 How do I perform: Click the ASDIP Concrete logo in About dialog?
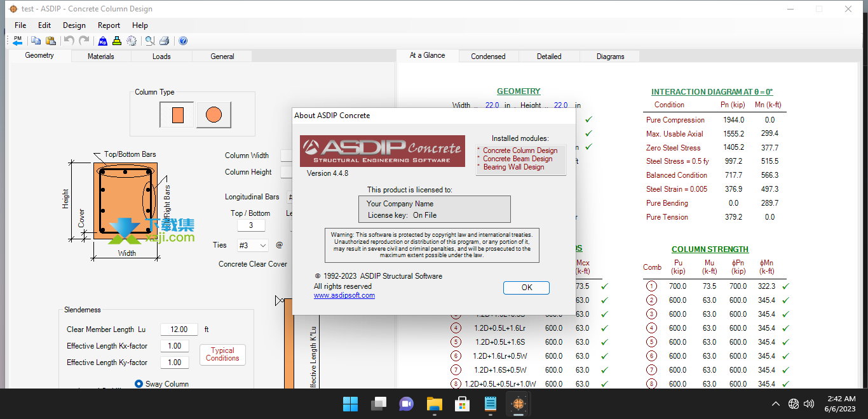tap(383, 151)
